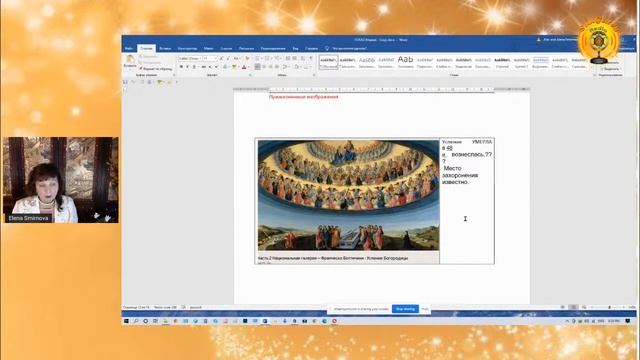Toggle Subscript formatting
This screenshot has height=360, width=640.
pyautogui.click(x=210, y=67)
